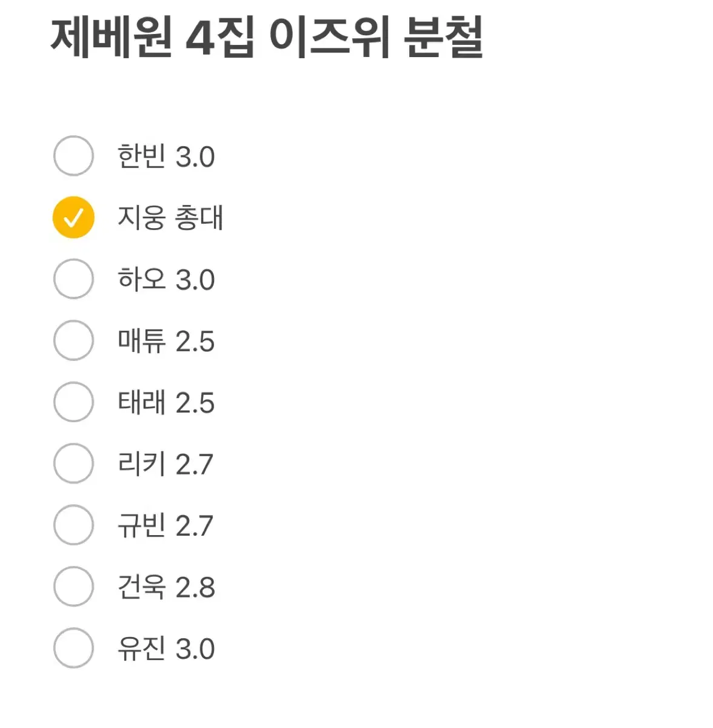
Task: Choose the 규빈 2.7 radio circle
Action: pos(73,525)
